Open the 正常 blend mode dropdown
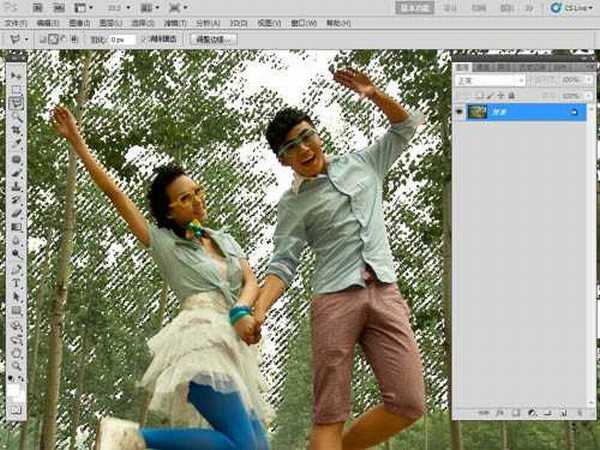Image resolution: width=600 pixels, height=450 pixels. click(487, 81)
